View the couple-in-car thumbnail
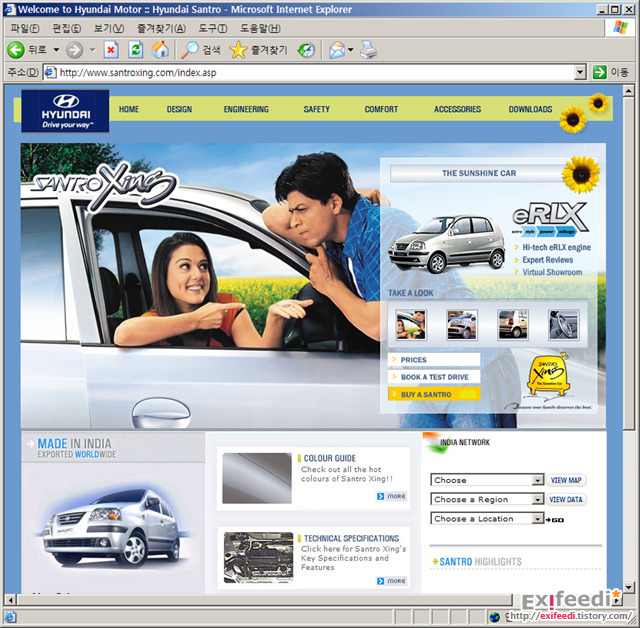This screenshot has width=640, height=628. click(x=411, y=325)
